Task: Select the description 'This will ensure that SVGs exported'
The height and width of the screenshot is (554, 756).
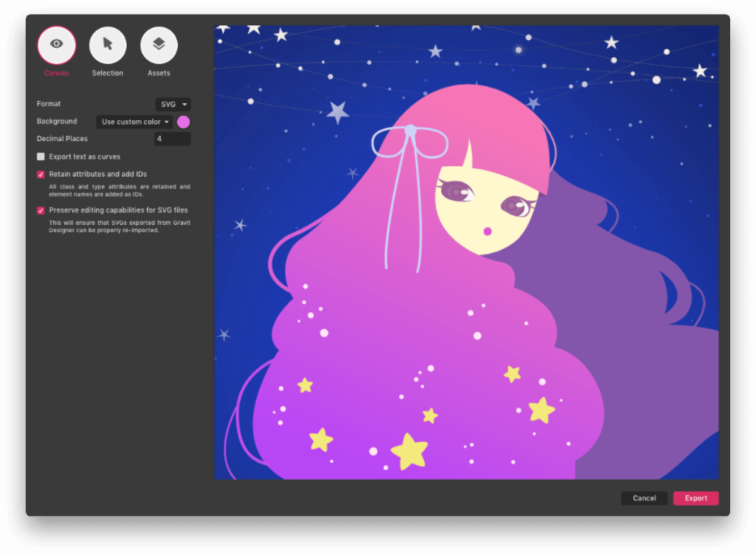Action: [120, 227]
